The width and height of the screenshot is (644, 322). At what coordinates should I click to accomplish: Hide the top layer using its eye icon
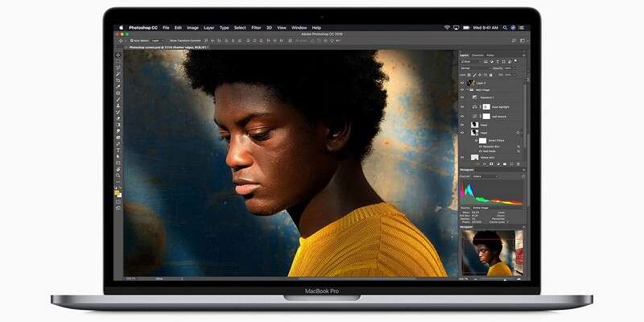click(x=462, y=81)
